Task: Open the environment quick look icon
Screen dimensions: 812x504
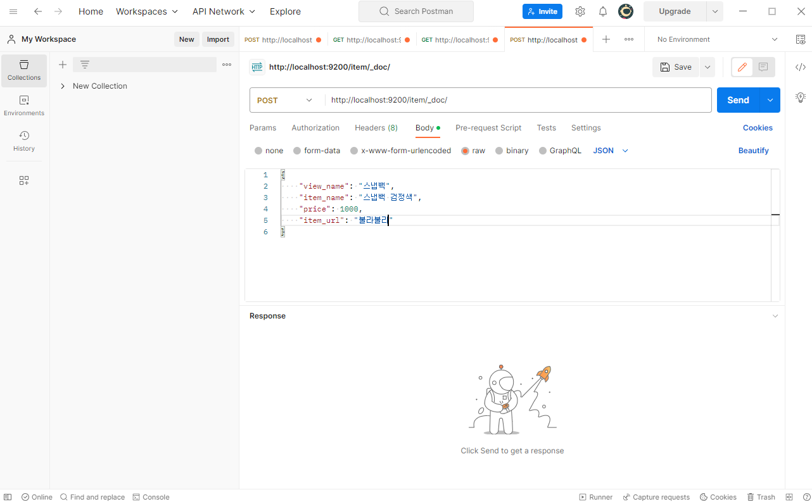Action: coord(801,39)
